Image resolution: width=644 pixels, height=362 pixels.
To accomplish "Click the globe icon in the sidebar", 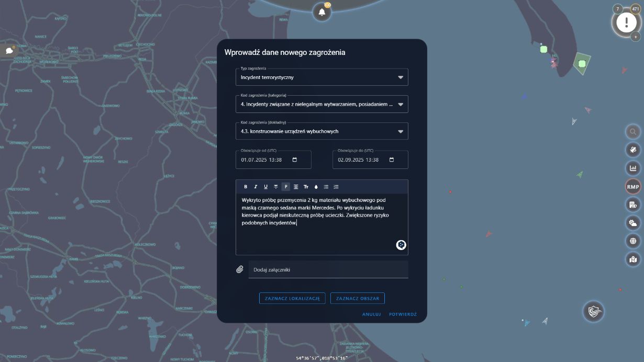I will 633,241.
